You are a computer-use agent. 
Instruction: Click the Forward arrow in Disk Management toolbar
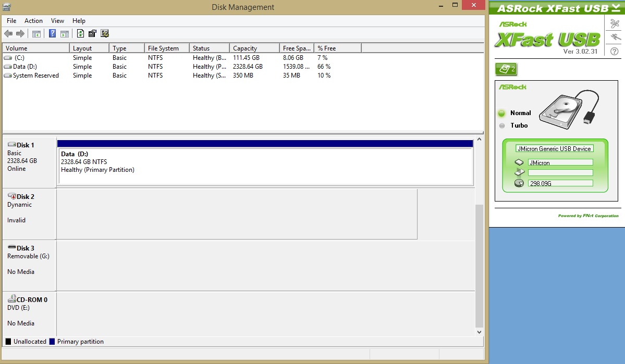[20, 34]
